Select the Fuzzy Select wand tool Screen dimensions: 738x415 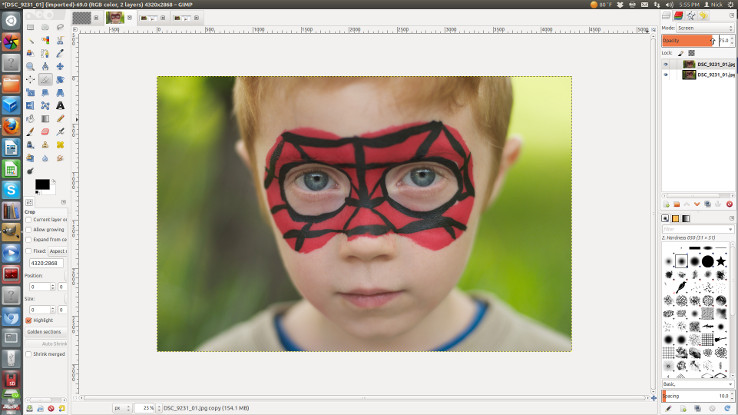click(30, 40)
